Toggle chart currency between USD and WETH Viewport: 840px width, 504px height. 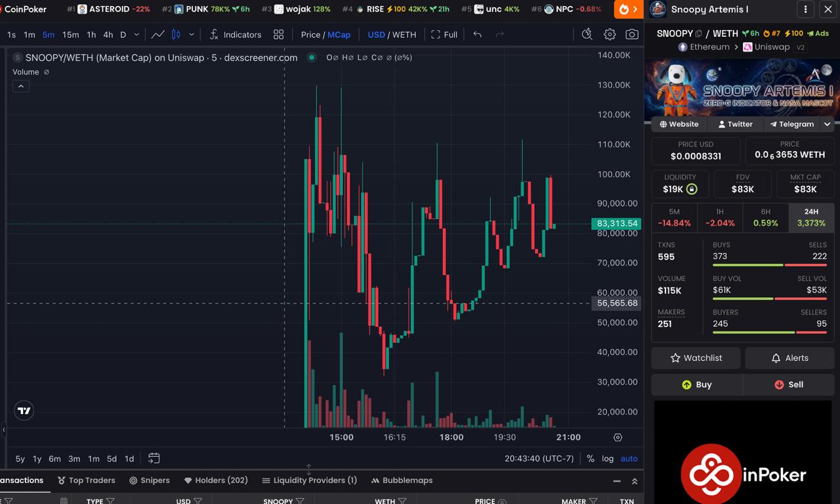pyautogui.click(x=392, y=35)
